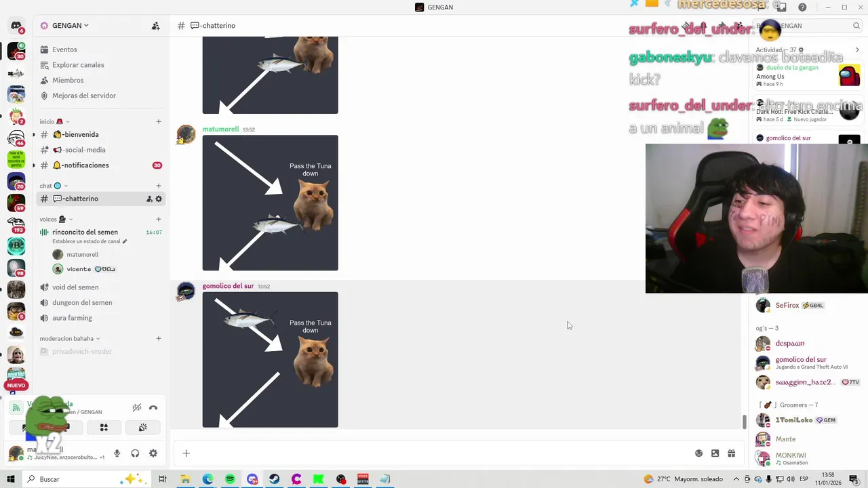Open the Discord inbox icon

tap(782, 7)
